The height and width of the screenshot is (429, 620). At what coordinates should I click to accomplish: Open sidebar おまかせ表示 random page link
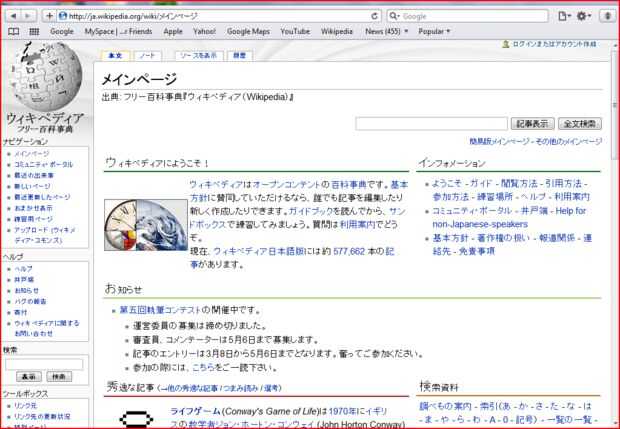tap(33, 208)
